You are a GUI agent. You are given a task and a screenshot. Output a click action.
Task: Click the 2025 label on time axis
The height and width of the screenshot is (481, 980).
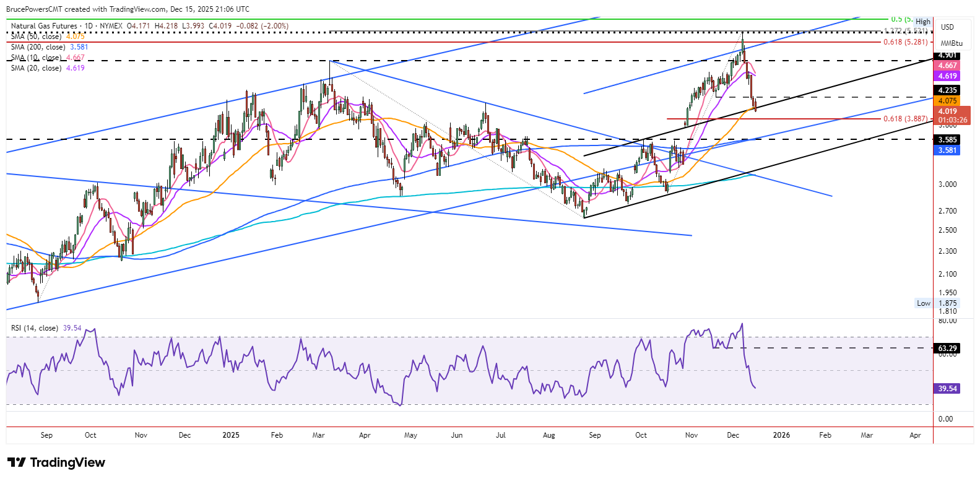pyautogui.click(x=231, y=435)
